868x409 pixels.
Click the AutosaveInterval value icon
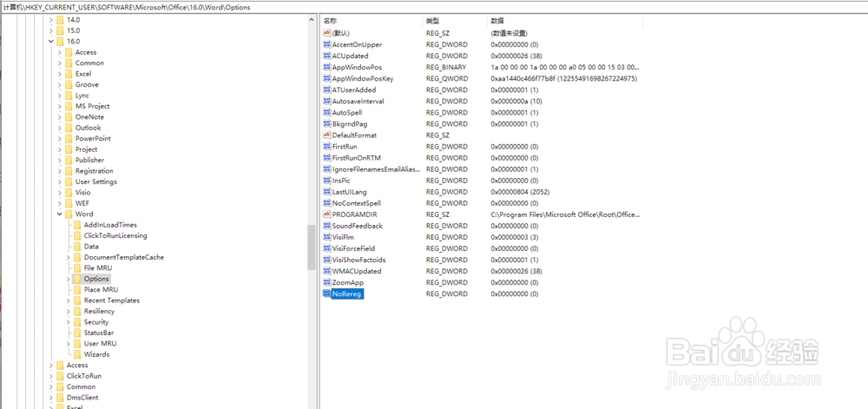tap(326, 102)
